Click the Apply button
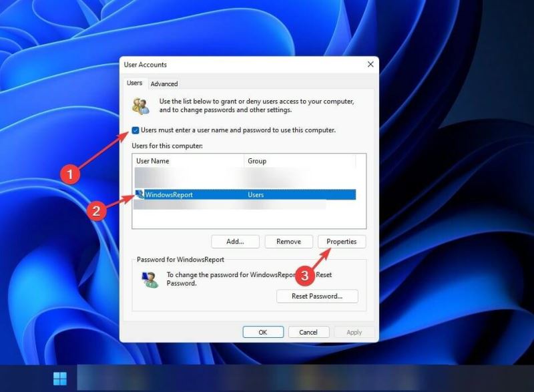 [x=354, y=332]
